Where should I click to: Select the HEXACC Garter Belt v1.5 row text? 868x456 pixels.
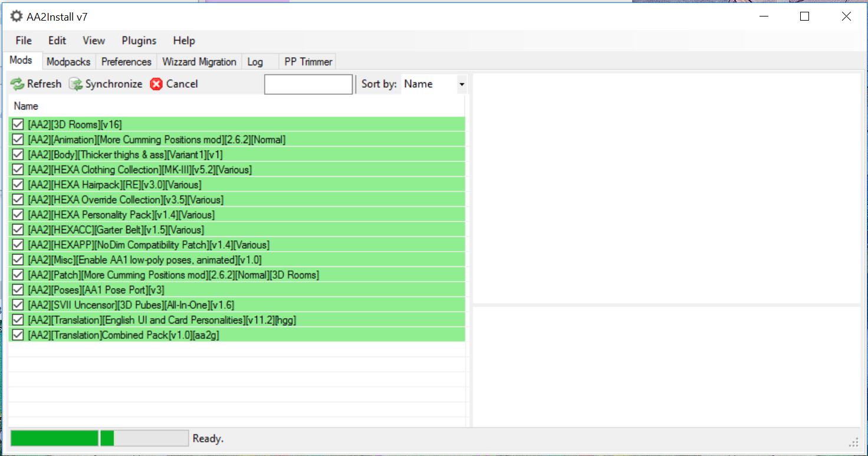coord(116,230)
